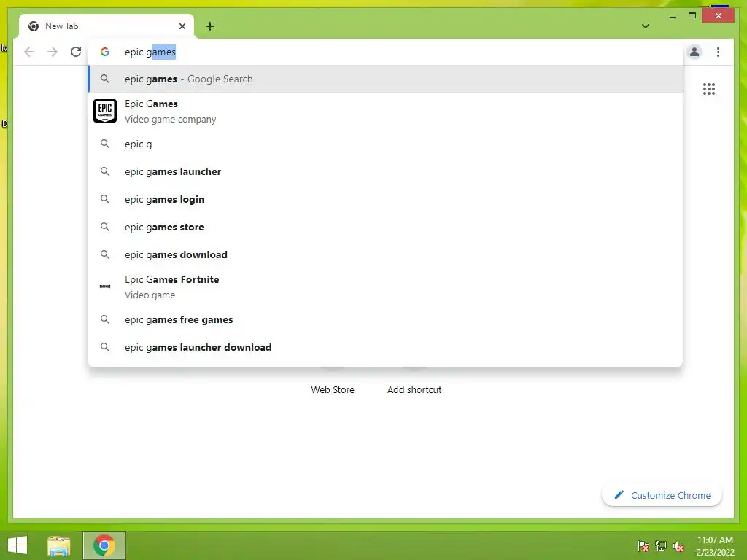Select 'epic games login' suggestion
This screenshot has height=560, width=747.
point(385,199)
